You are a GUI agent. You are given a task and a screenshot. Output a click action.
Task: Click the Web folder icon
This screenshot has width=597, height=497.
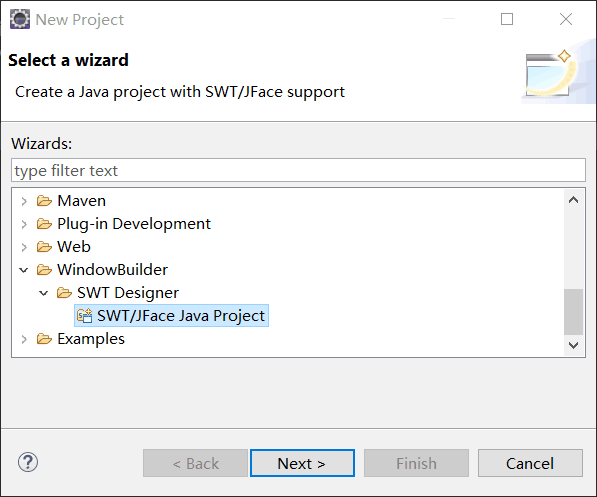coord(44,247)
